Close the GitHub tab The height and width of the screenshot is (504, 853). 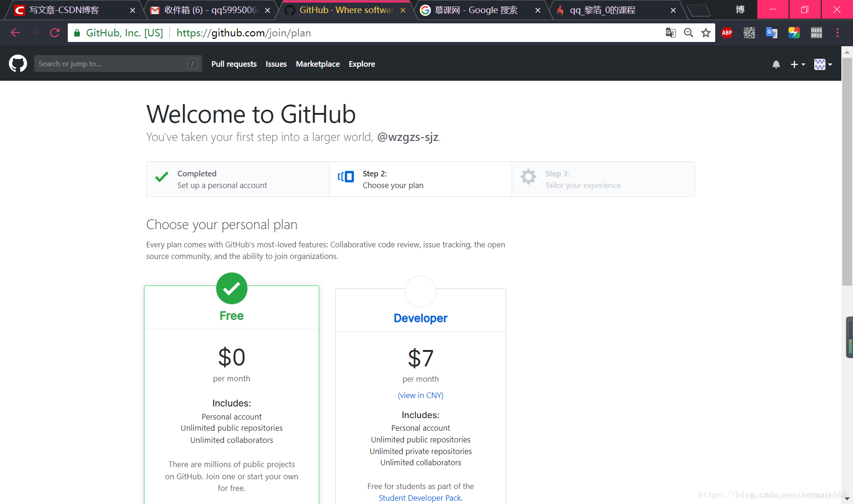coord(403,10)
